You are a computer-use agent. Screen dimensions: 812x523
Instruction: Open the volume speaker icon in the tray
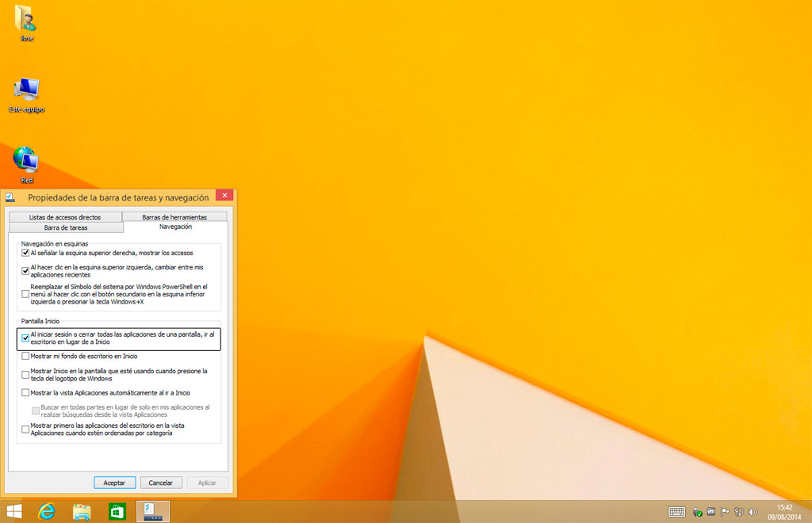click(x=752, y=512)
